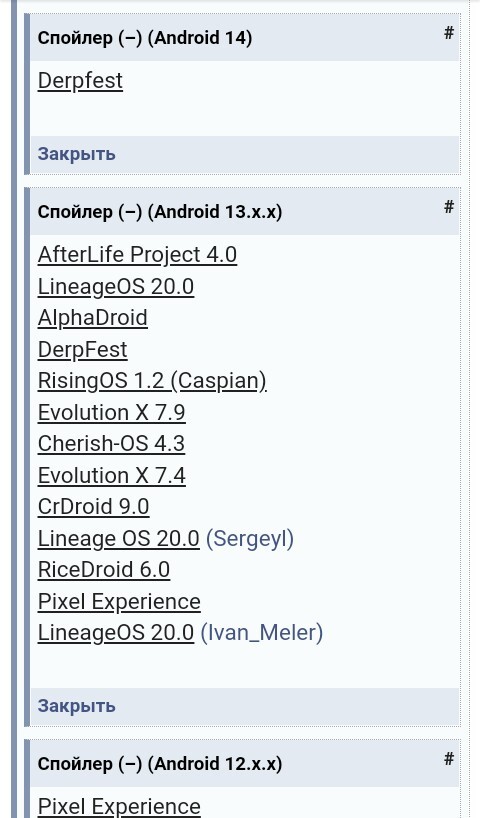
Task: Open Evolution X 7.9 link
Action: 112,412
